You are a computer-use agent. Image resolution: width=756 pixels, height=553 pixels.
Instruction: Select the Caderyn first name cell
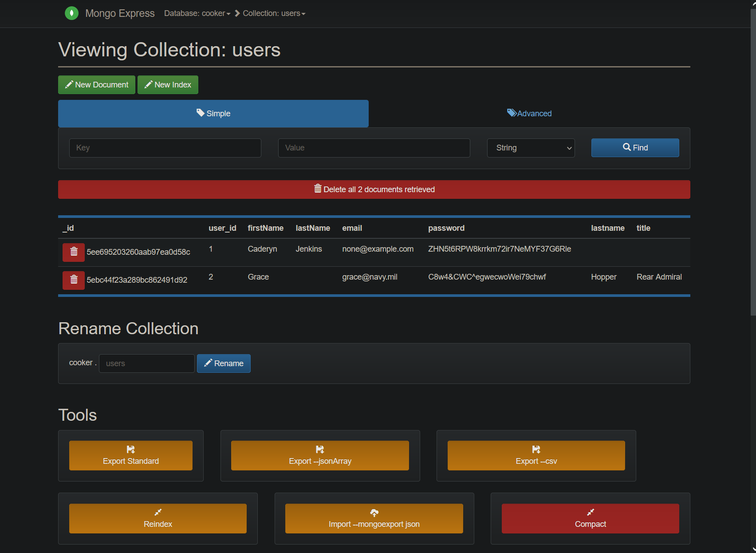pos(262,249)
